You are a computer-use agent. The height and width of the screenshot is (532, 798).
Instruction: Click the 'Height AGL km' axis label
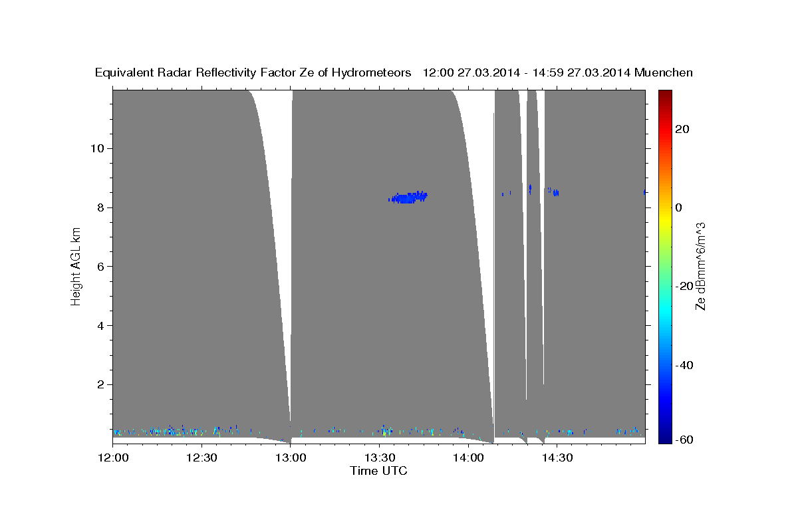point(76,266)
